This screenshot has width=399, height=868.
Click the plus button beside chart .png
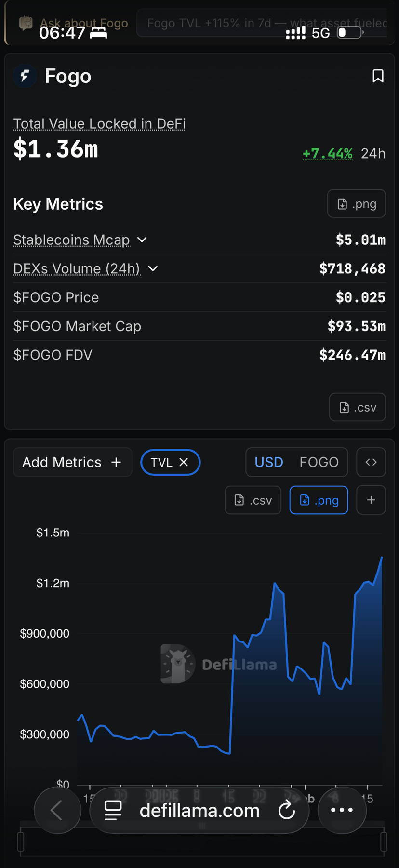tap(371, 500)
